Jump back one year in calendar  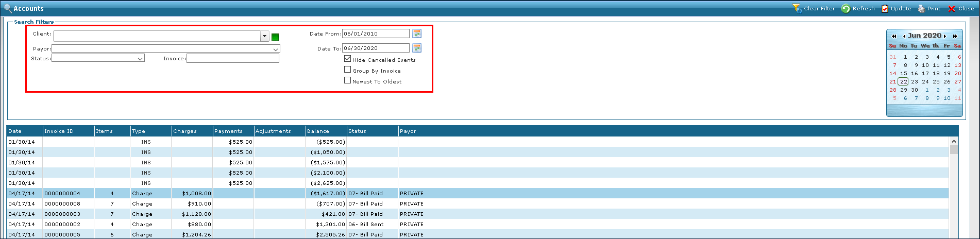pos(894,36)
